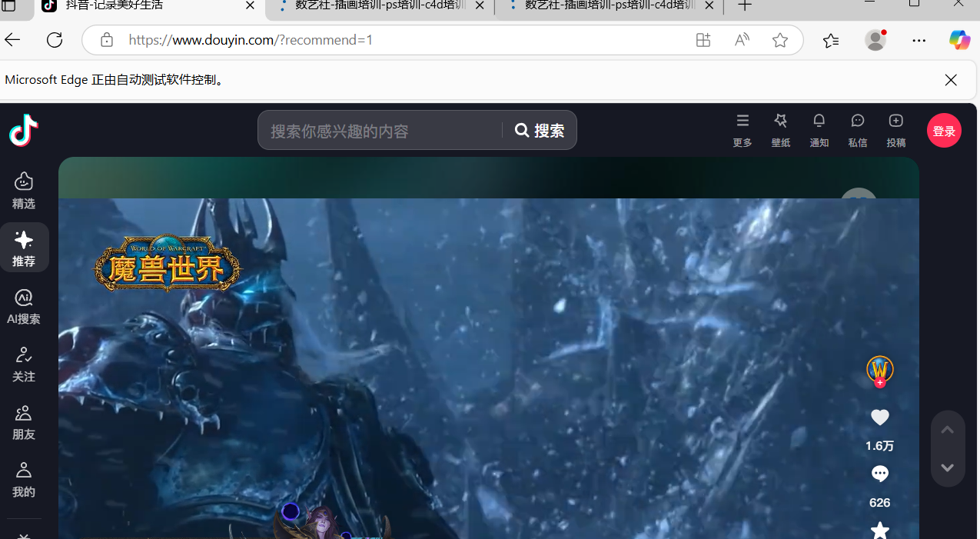Open 朋友 in the sidebar
The image size is (980, 539).
pos(24,421)
